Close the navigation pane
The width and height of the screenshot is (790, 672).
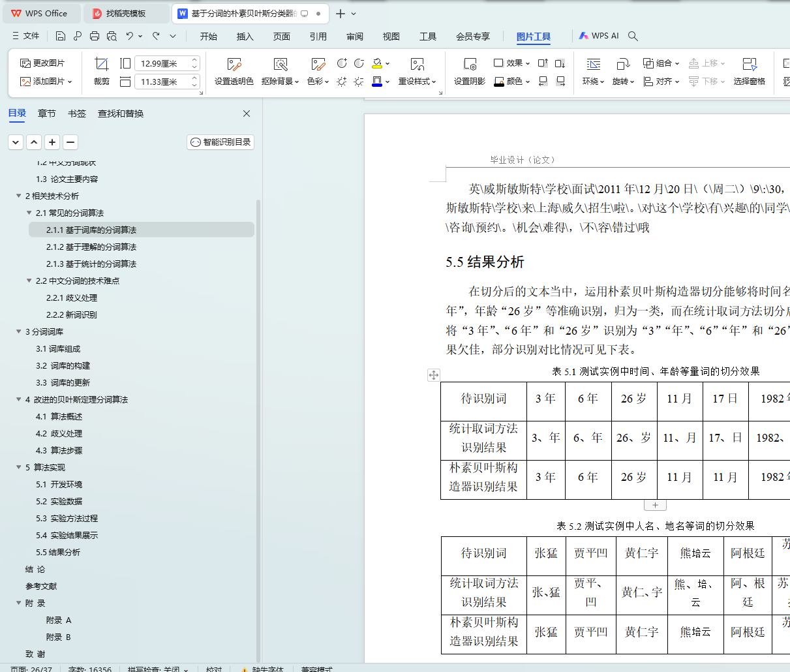click(247, 114)
